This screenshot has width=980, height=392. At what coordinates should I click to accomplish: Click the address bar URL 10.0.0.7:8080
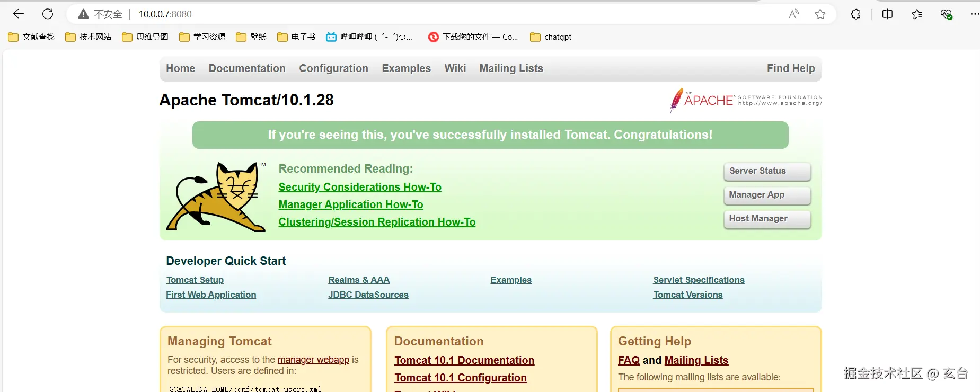pyautogui.click(x=165, y=14)
